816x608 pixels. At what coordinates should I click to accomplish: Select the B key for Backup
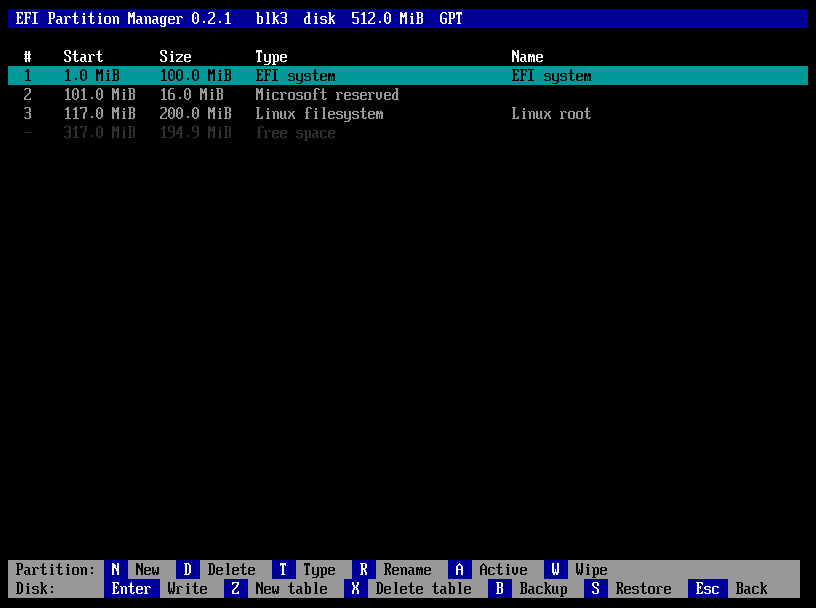point(500,589)
